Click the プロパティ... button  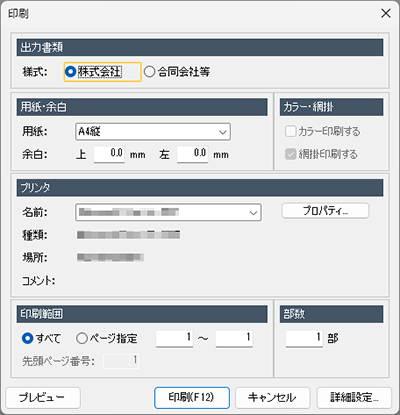[325, 211]
